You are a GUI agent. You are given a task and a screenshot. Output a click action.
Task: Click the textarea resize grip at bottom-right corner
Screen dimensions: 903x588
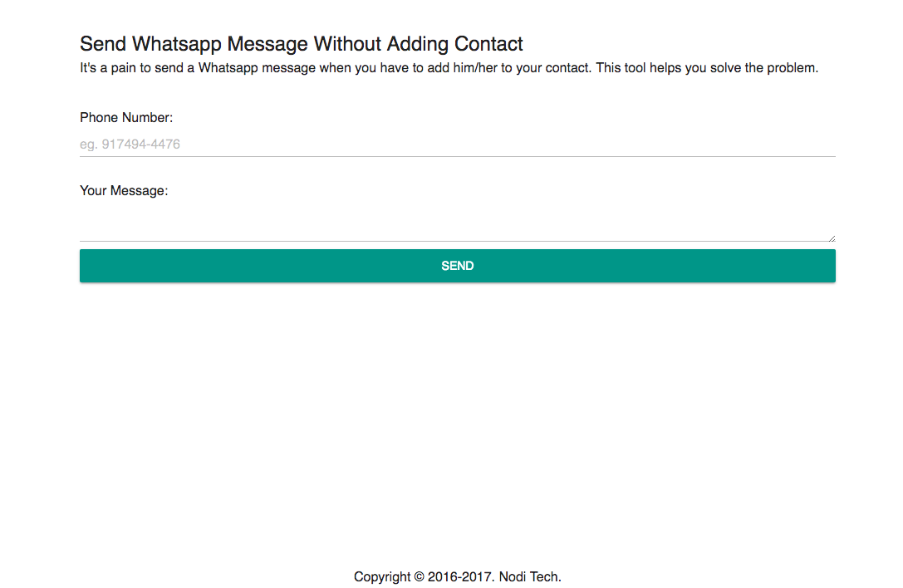pos(832,238)
